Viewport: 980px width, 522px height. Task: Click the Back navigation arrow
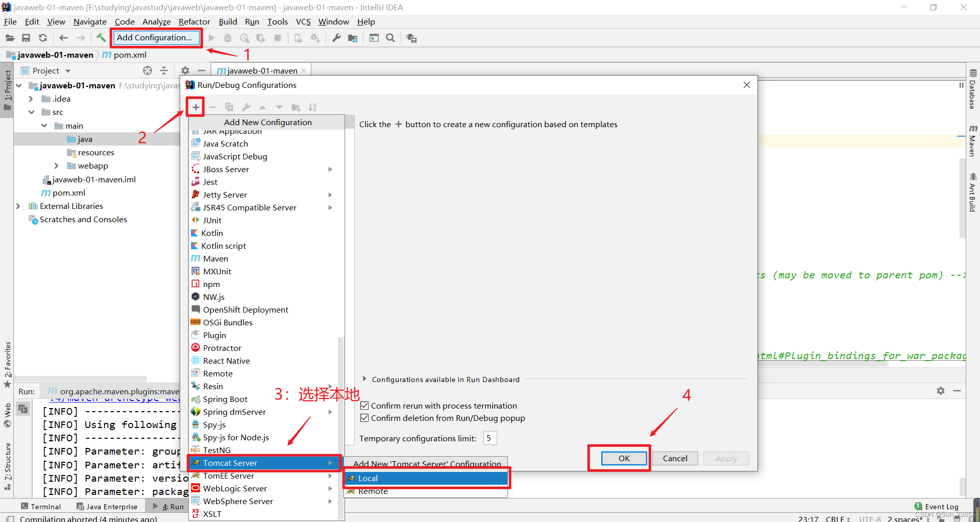[63, 38]
